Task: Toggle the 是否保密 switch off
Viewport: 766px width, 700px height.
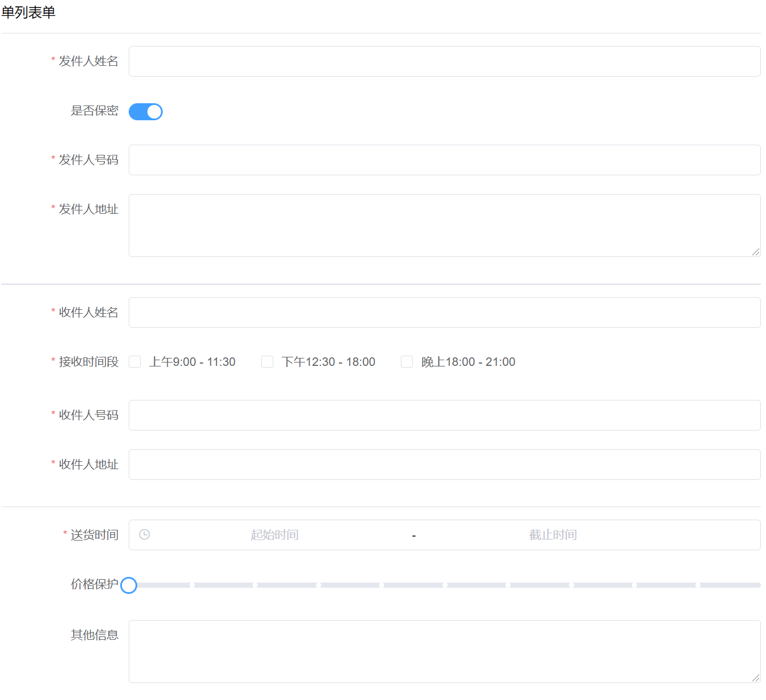Action: point(146,112)
